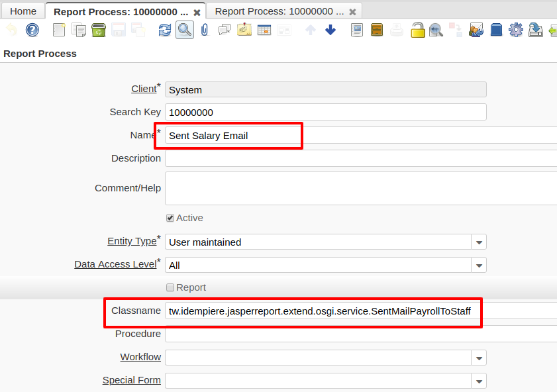
Task: Click the padlock icon in toolbar
Action: tap(417, 30)
